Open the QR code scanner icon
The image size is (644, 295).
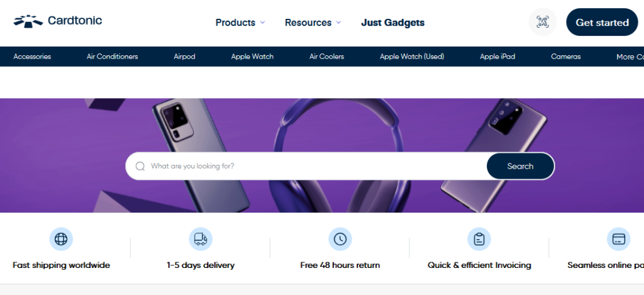tap(542, 22)
